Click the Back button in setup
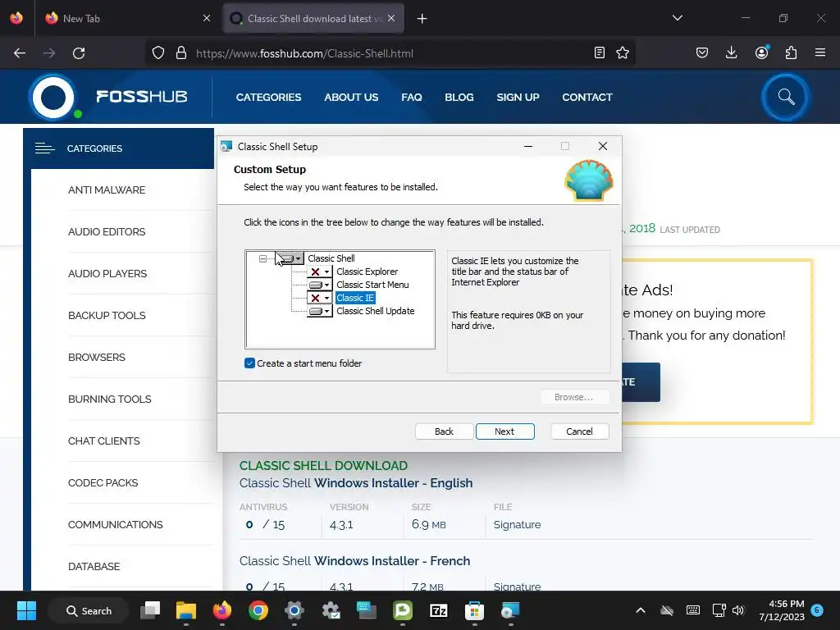Viewport: 840px width, 630px height. 444,431
